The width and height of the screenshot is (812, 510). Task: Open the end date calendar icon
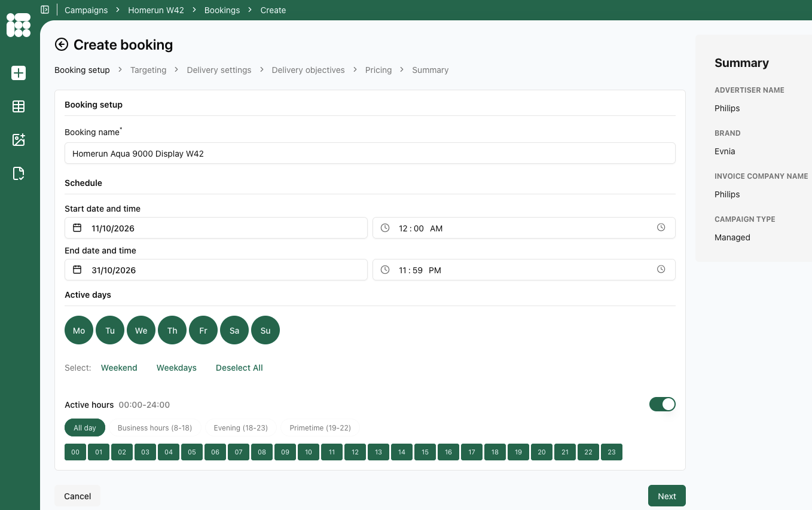77,270
